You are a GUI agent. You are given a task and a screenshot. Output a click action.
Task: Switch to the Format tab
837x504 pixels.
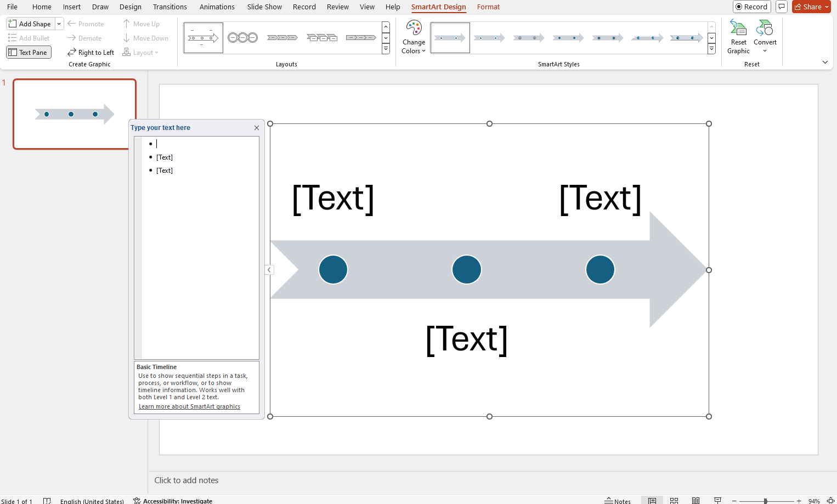(488, 7)
